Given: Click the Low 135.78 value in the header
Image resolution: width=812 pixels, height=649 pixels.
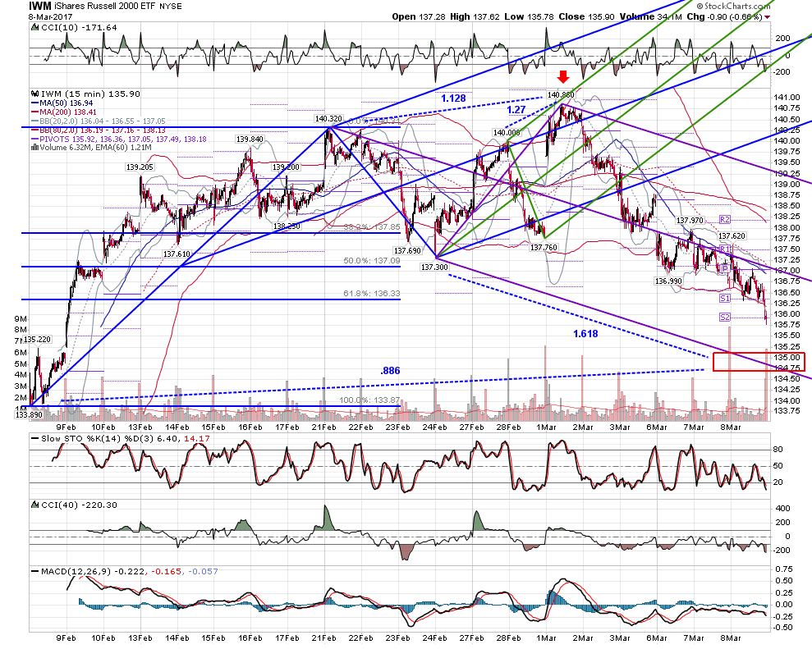Looking at the screenshot, I should tap(529, 16).
